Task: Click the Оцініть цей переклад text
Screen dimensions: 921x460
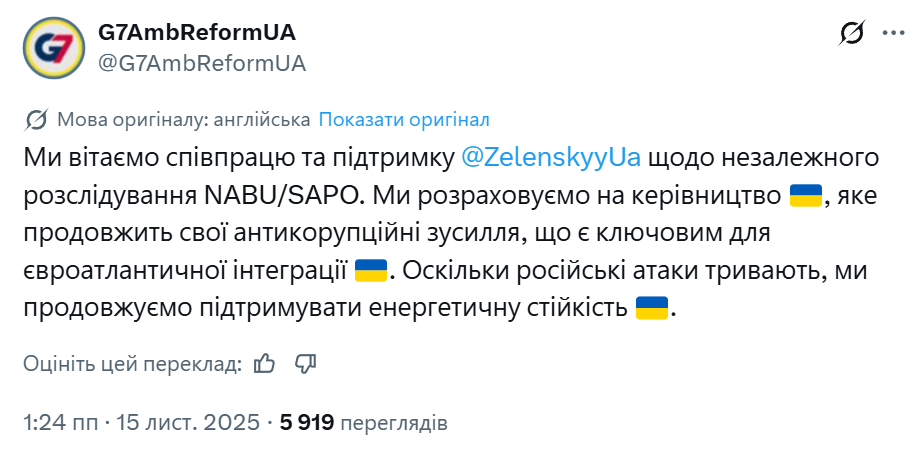Action: tap(131, 364)
